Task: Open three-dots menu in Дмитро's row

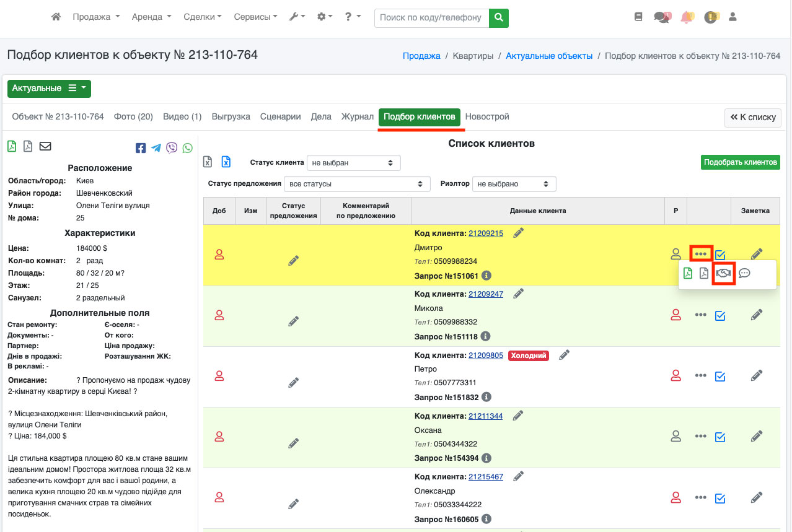Action: click(700, 254)
